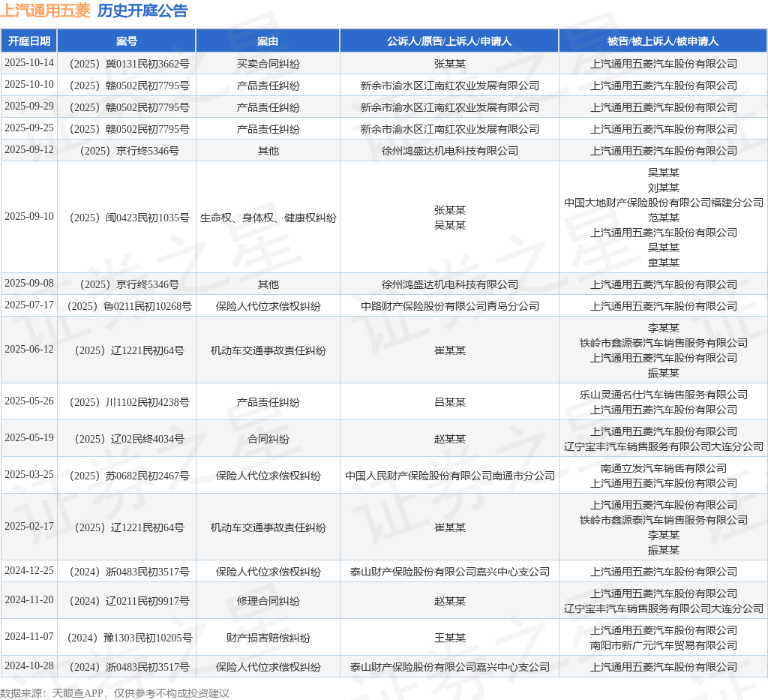
Task: Click 新余市渝水区江南红农业发展有限公司 in 2025-10-10 row
Action: point(450,86)
